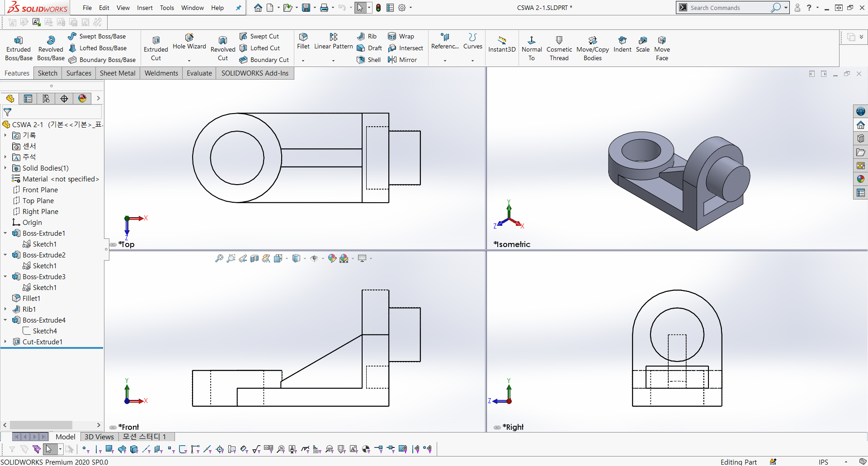Click the Linear Pattern tool
This screenshot has height=466, width=868.
click(x=333, y=41)
